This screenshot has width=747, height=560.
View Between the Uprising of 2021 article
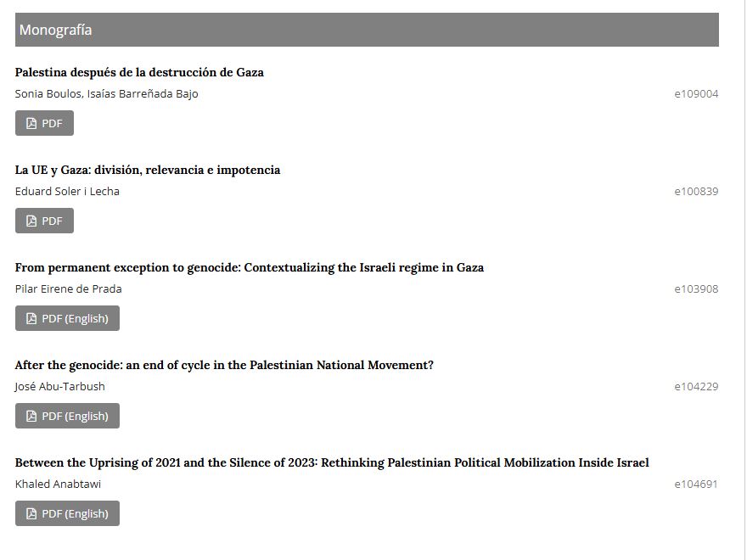tap(332, 463)
